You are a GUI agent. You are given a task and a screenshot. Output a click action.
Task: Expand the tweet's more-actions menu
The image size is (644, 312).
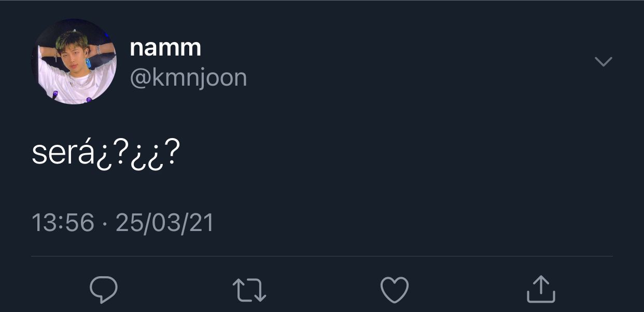pos(603,62)
